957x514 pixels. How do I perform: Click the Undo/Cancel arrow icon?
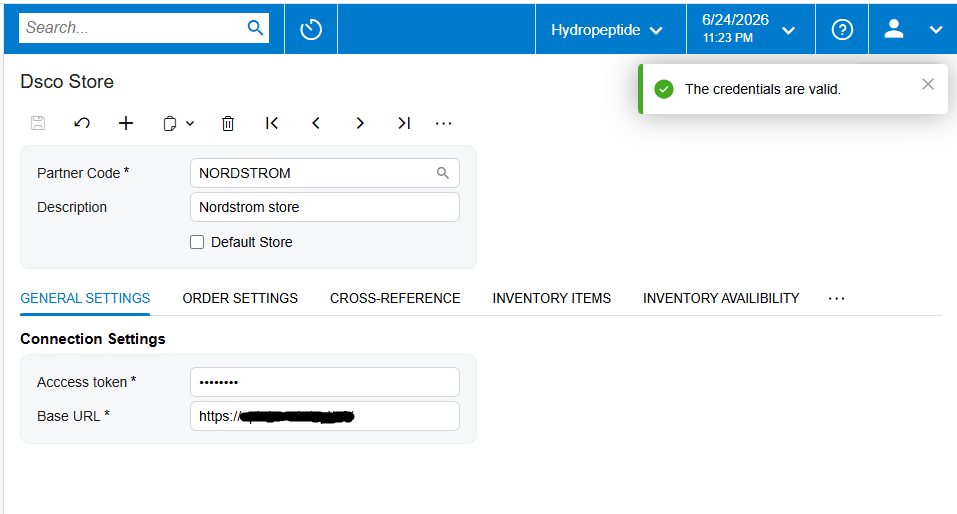coord(82,123)
